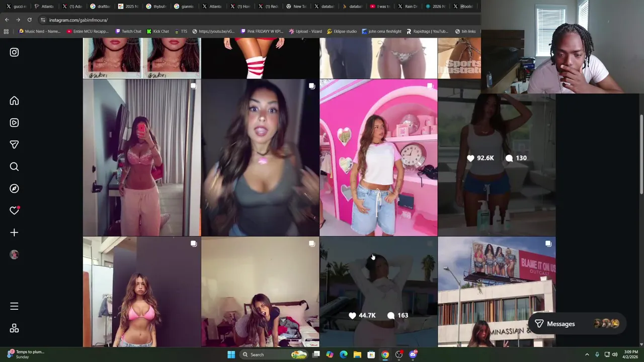Open the Twitch Chat bookmark
The height and width of the screenshot is (362, 644).
pyautogui.click(x=128, y=32)
